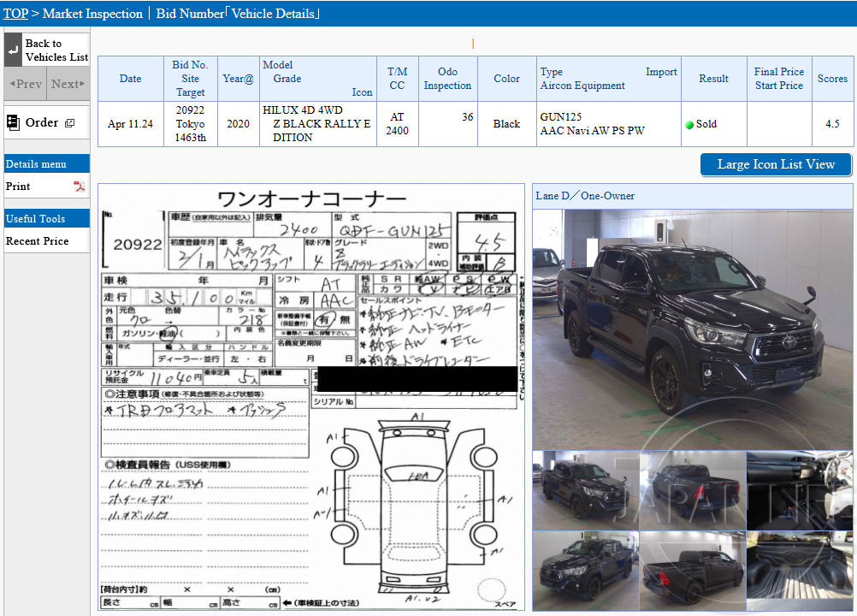Click the green Sold status dot

click(689, 123)
